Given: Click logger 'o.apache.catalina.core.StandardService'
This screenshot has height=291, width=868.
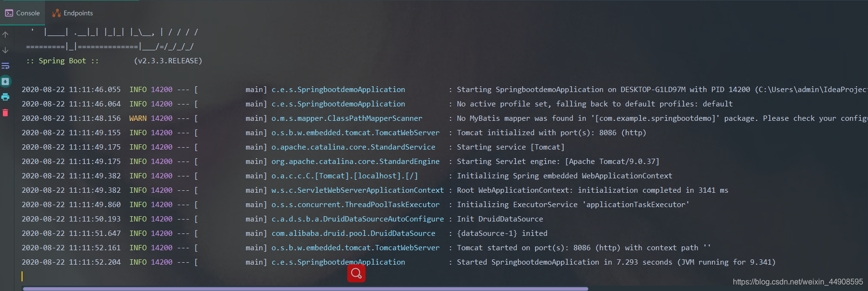Looking at the screenshot, I should click(354, 147).
